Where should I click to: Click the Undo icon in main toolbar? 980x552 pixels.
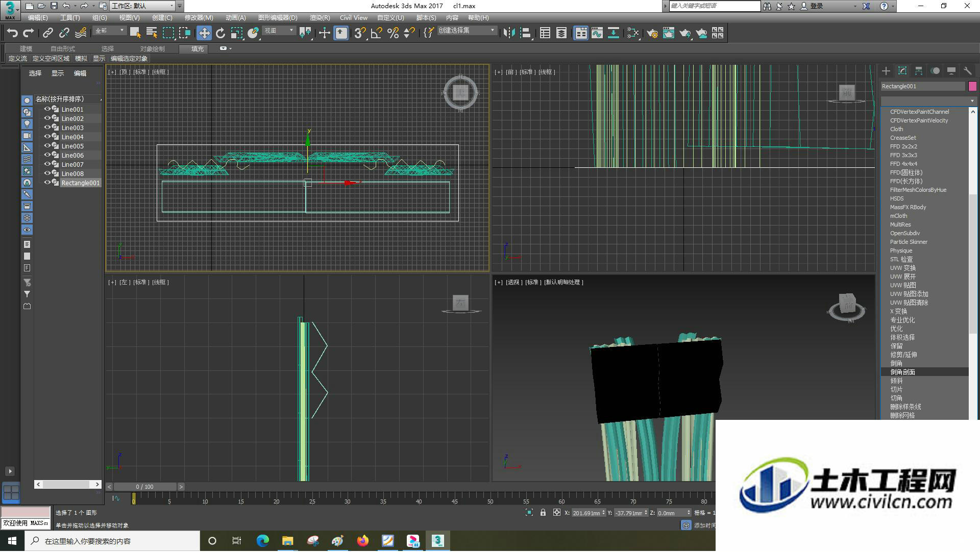(x=12, y=33)
